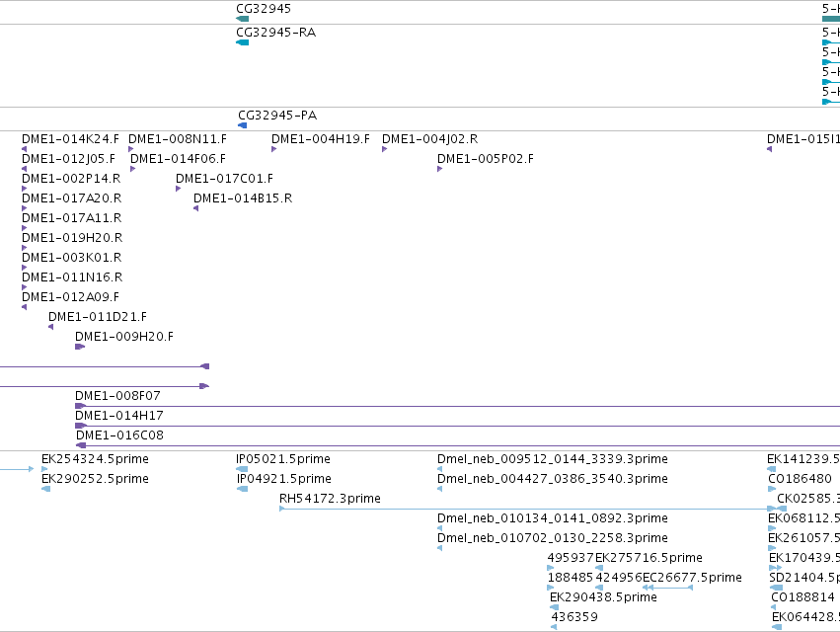Click the EK290438.5prime arrow glyph
The image size is (840, 632).
[x=554, y=607]
